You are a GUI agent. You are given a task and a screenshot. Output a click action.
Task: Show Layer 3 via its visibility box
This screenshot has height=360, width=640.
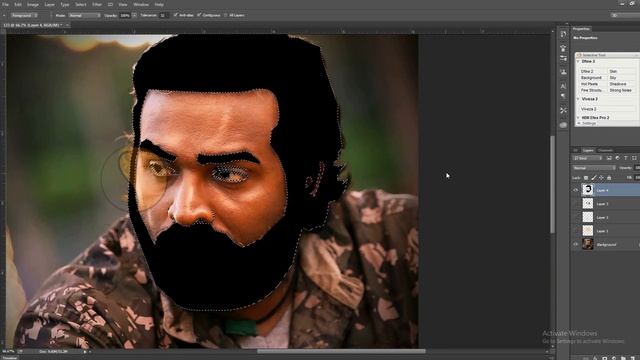point(576,204)
